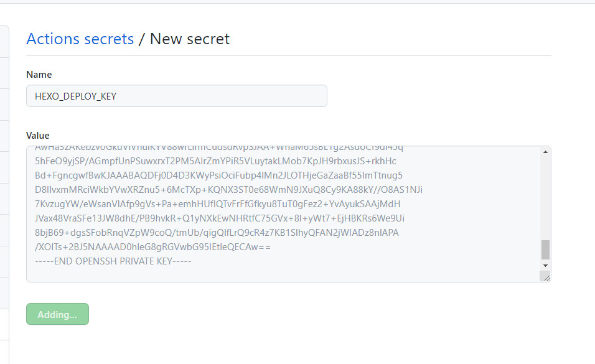Click the Value field label
This screenshot has width=595, height=364.
[38, 135]
